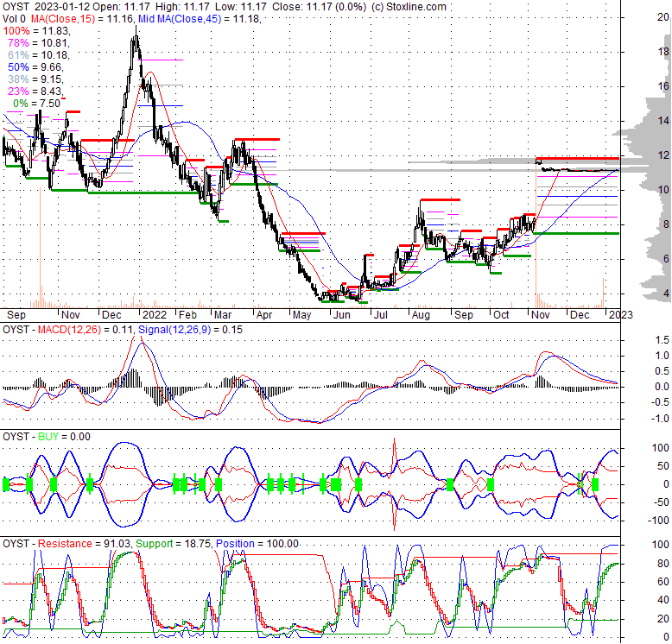The image size is (672, 644).
Task: Click the red resistance line near 11.83
Action: tap(578, 159)
